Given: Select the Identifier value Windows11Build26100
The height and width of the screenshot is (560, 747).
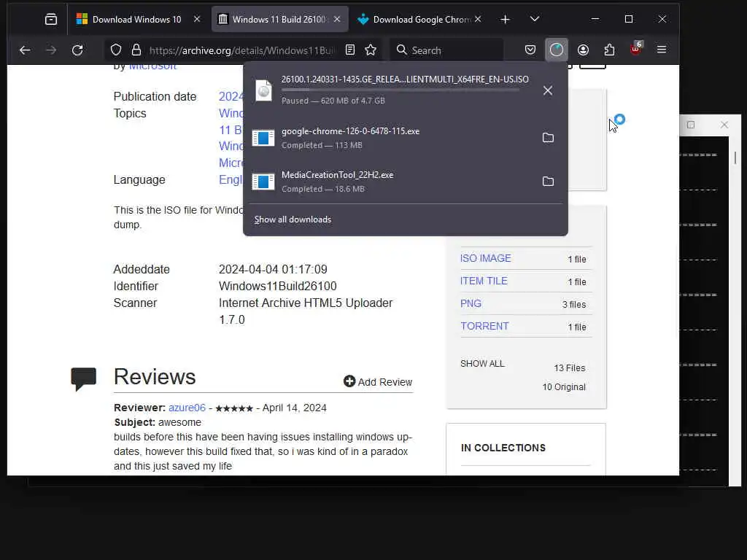Looking at the screenshot, I should point(278,286).
